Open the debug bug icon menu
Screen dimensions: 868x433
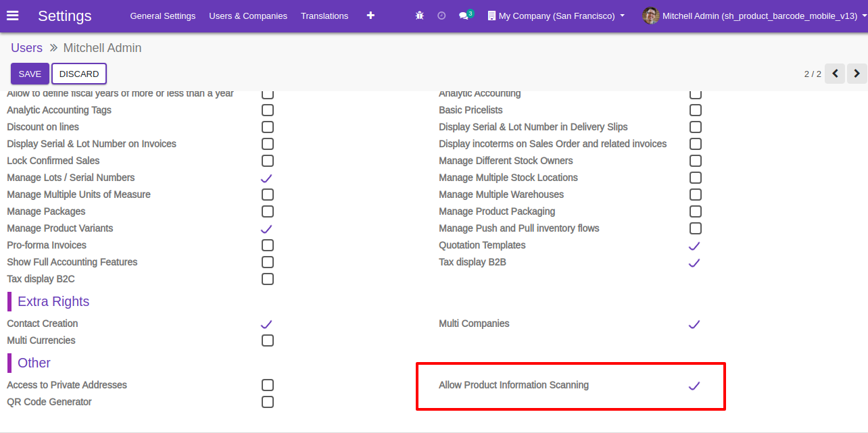[420, 16]
